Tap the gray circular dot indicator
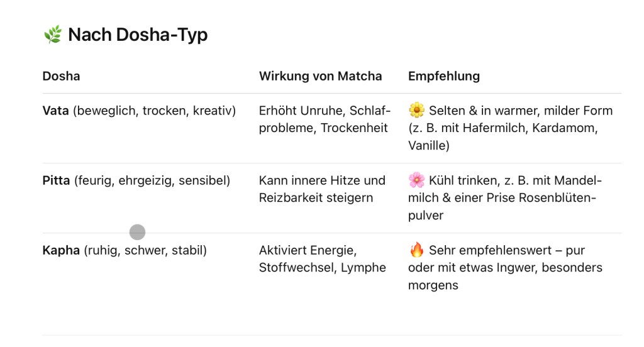Image resolution: width=644 pixels, height=347 pixels. pyautogui.click(x=137, y=232)
